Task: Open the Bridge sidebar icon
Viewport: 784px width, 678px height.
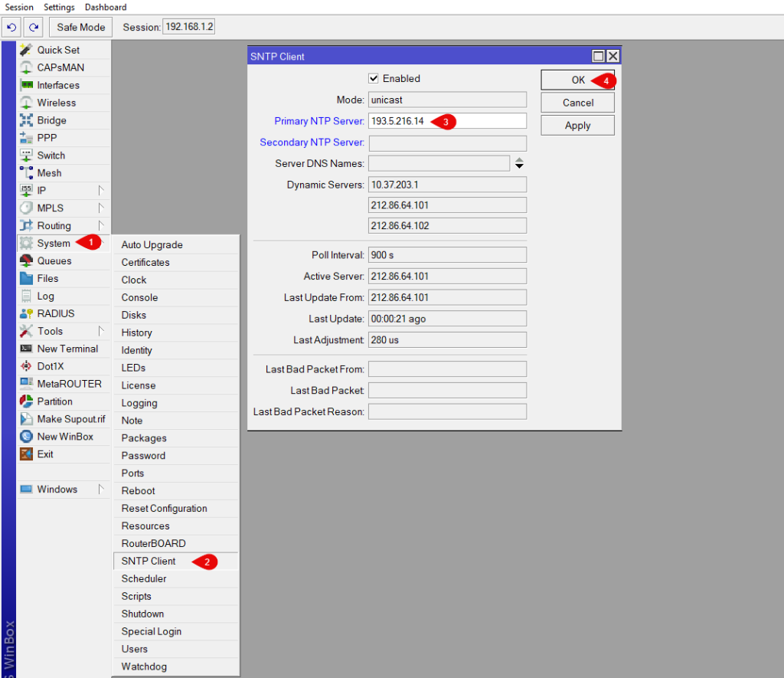Action: pos(26,120)
